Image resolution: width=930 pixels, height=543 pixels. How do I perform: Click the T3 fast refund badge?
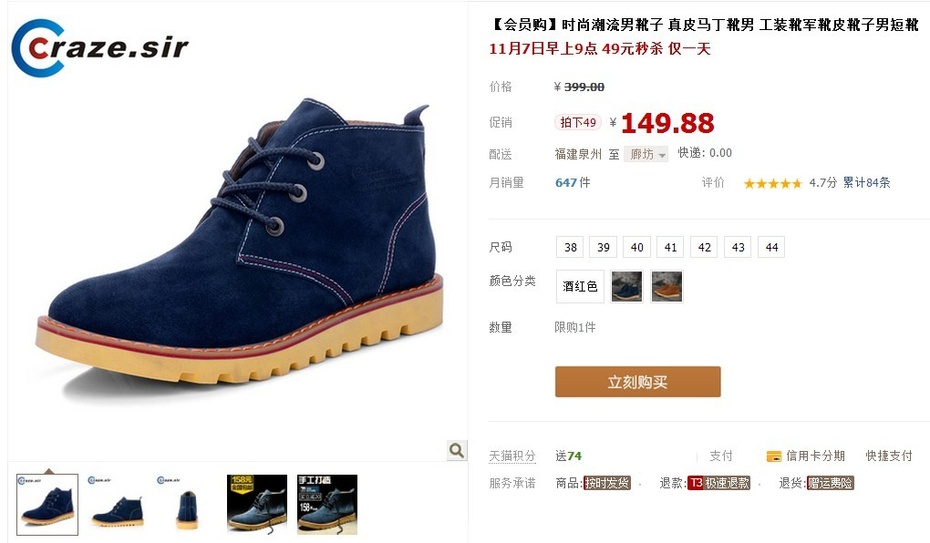coord(719,483)
